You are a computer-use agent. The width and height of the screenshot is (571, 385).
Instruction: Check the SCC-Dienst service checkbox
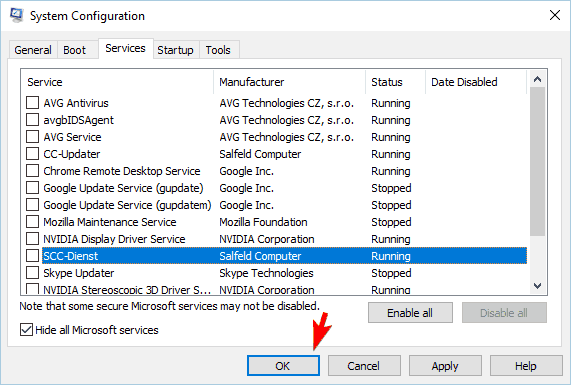(x=32, y=256)
